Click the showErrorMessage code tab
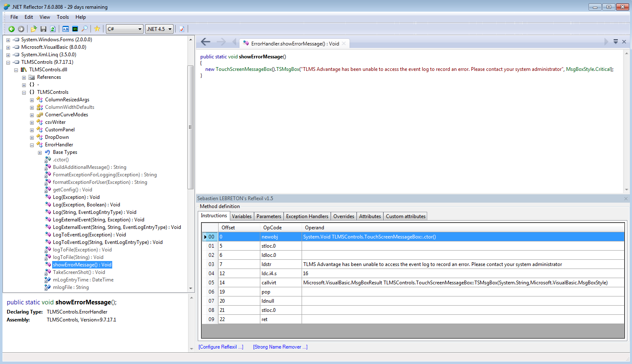 pos(295,44)
